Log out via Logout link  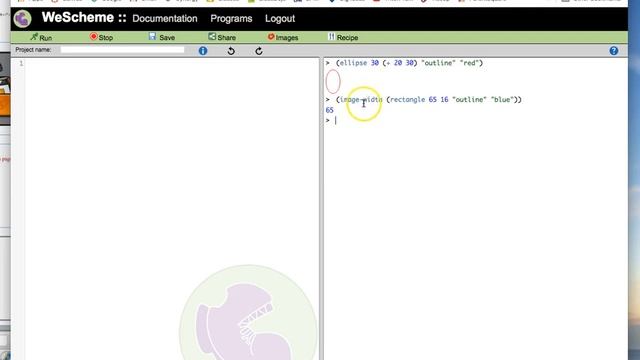click(280, 18)
